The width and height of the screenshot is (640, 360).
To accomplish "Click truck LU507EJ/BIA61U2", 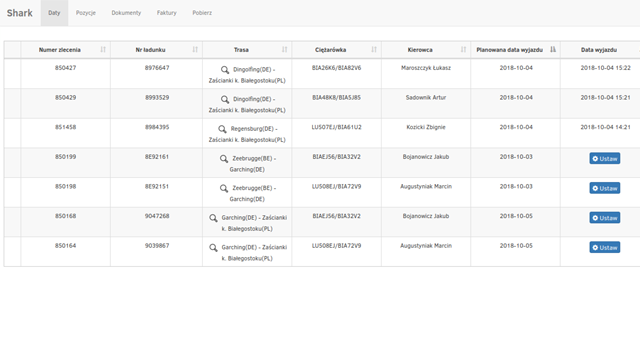I will coord(336,127).
